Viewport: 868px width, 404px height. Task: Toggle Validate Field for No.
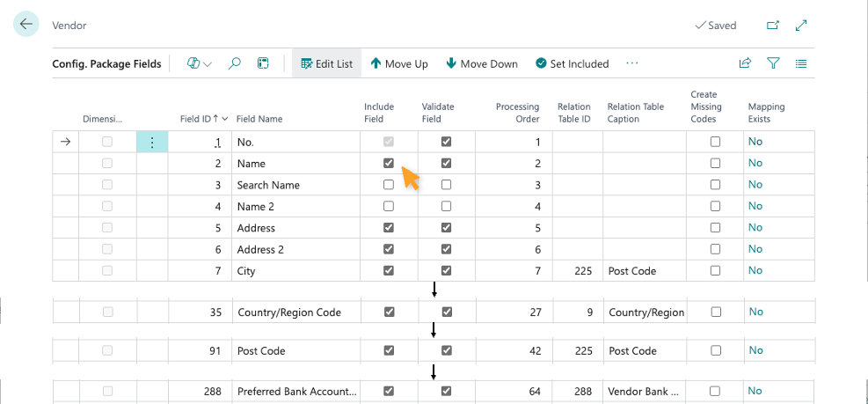click(x=446, y=142)
